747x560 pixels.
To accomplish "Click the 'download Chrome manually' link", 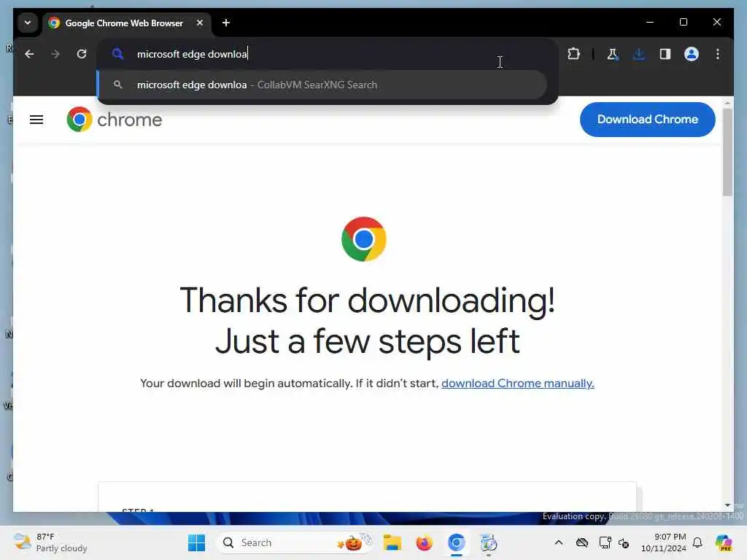I will click(x=517, y=384).
